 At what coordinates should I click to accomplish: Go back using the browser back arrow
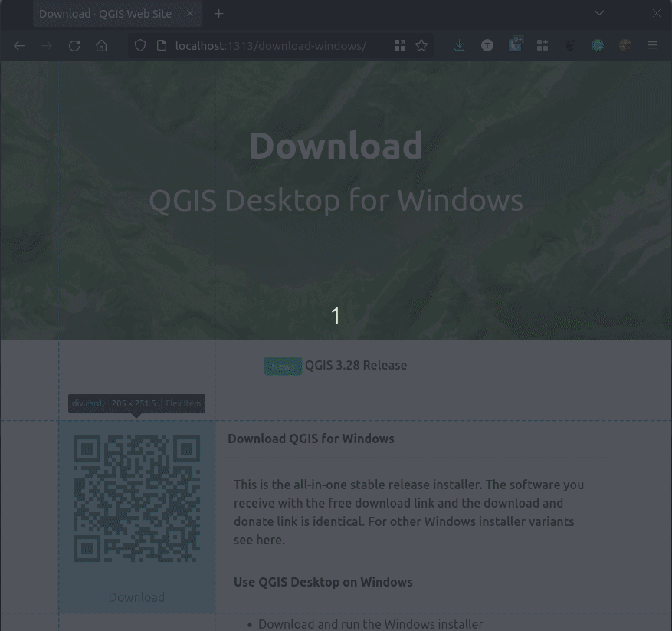[19, 45]
